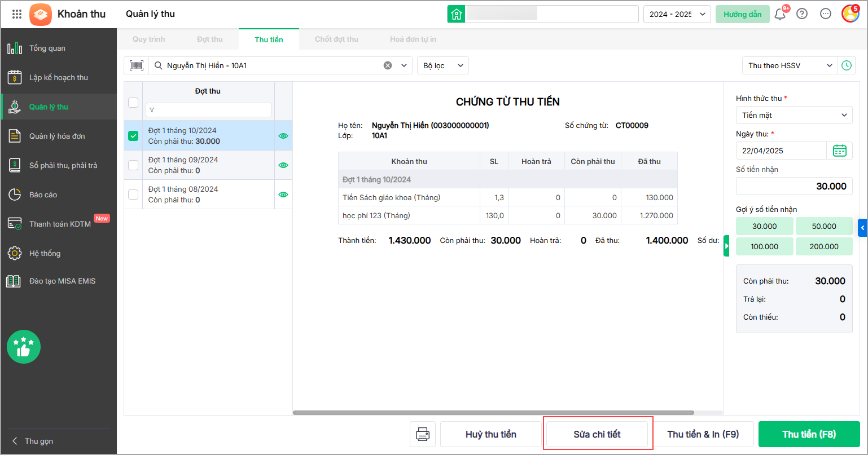The image size is (868, 455).
Task: Choose the 200.000 suggested amount
Action: (x=824, y=246)
